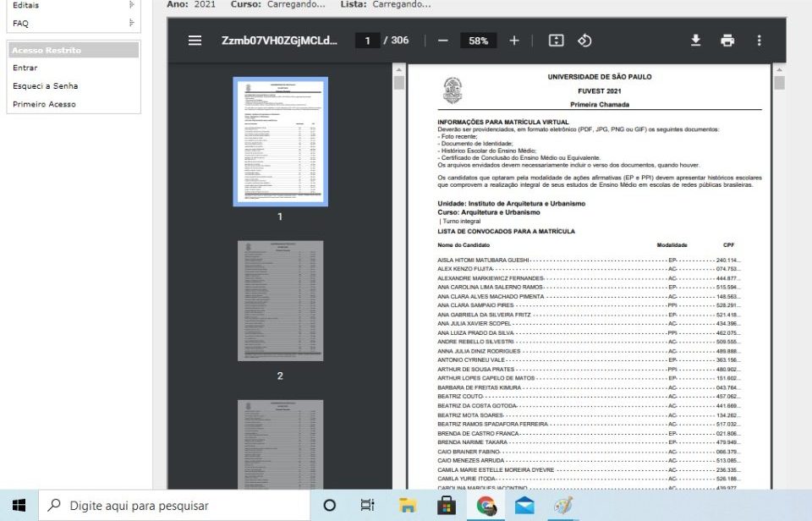Open the Mail app from the taskbar

524,505
